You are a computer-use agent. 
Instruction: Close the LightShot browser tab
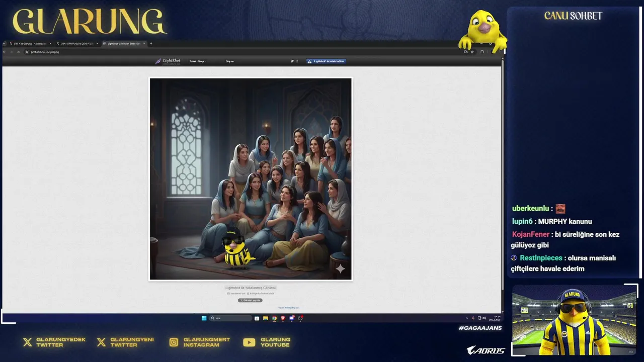144,44
